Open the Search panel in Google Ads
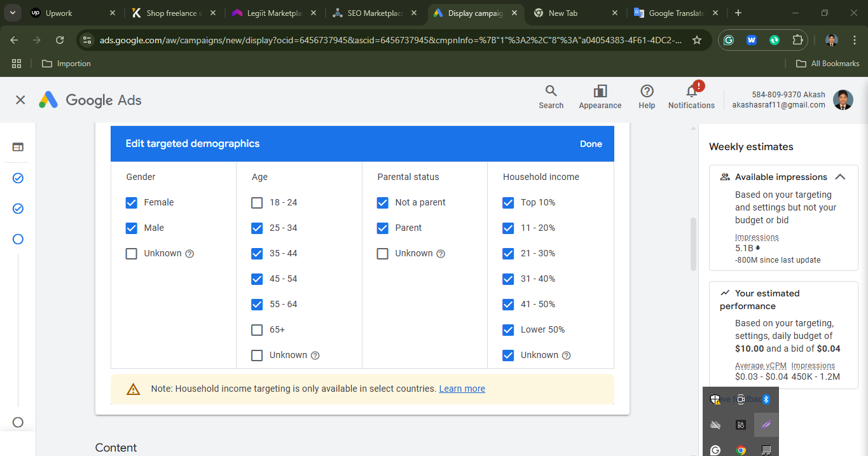This screenshot has width=868, height=456. click(x=551, y=97)
